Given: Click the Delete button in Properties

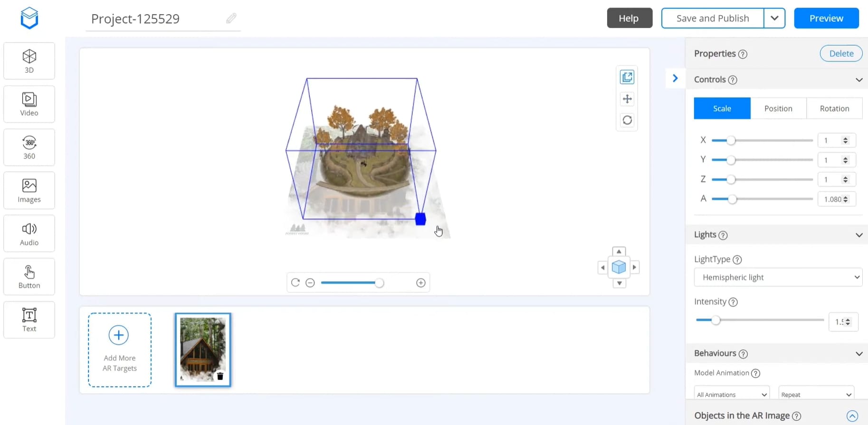Looking at the screenshot, I should point(841,54).
